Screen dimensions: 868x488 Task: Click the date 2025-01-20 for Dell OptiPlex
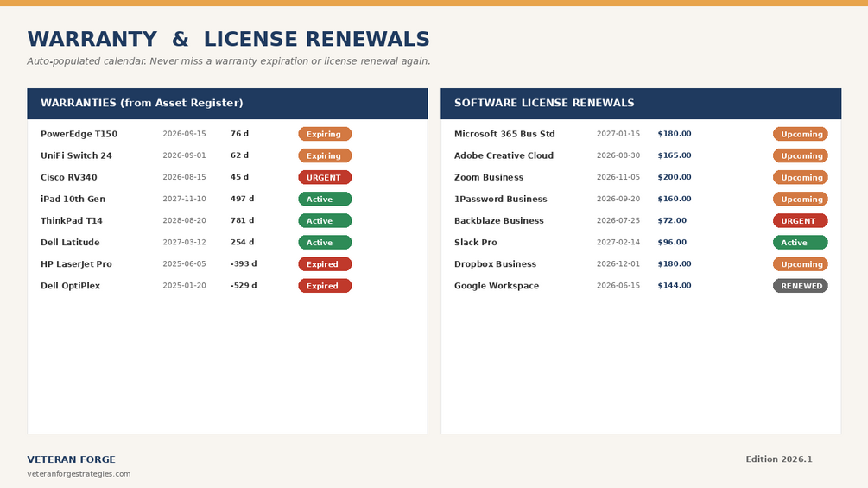pos(184,285)
